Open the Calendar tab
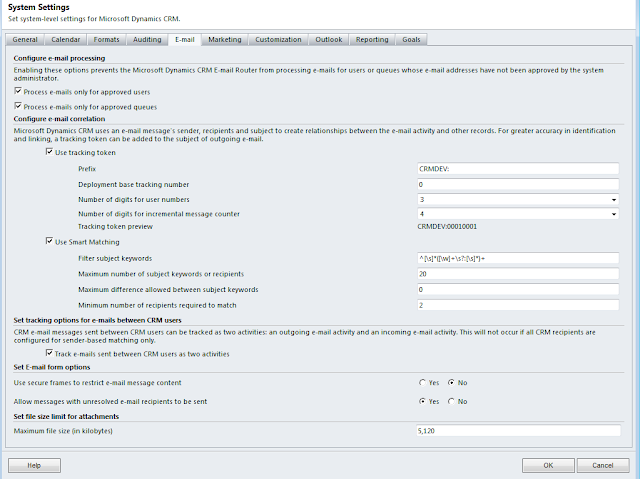This screenshot has width=640, height=479. (67, 40)
